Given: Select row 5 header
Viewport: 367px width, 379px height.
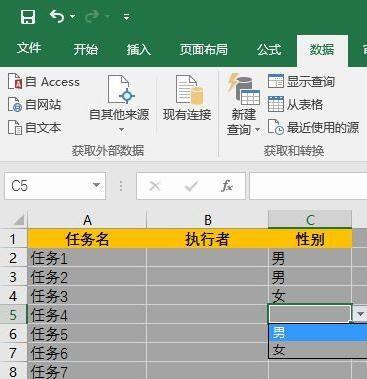Looking at the screenshot, I should point(13,315).
